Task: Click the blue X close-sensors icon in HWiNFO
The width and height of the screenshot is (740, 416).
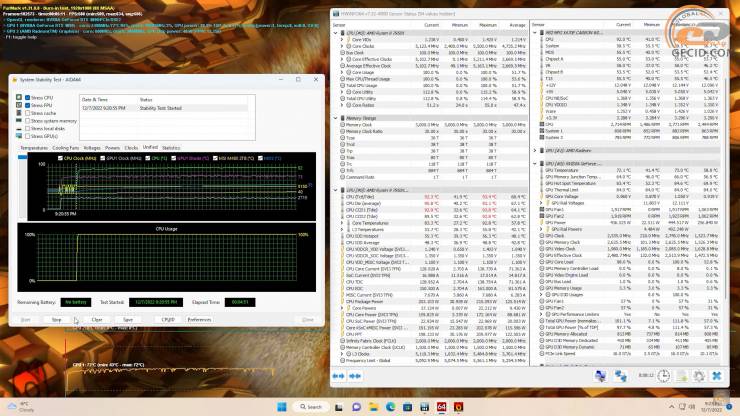Action: (716, 376)
